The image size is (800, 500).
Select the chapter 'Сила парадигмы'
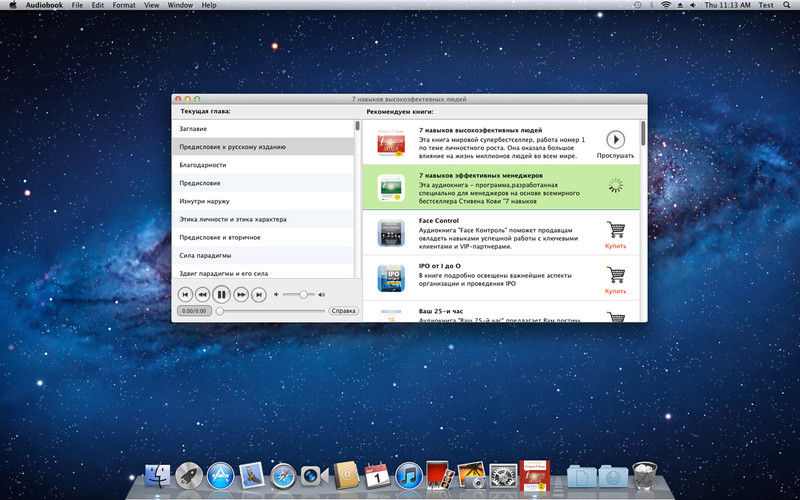coord(263,255)
